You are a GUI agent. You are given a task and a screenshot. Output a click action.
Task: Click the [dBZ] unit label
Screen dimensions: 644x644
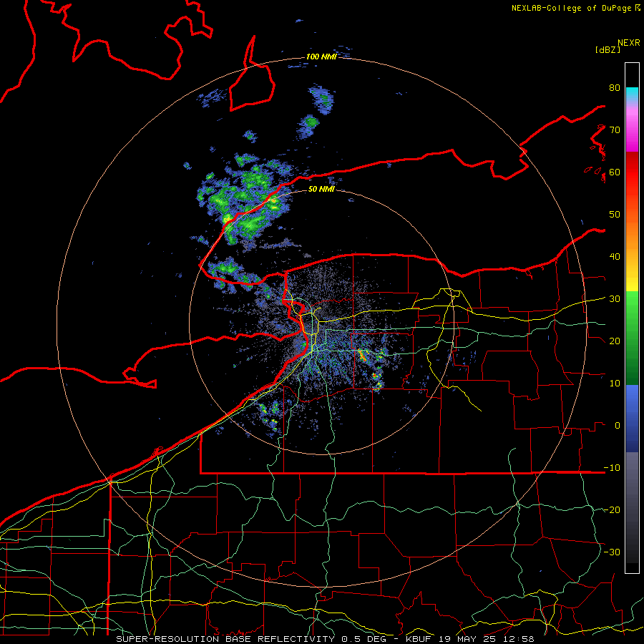pos(608,50)
